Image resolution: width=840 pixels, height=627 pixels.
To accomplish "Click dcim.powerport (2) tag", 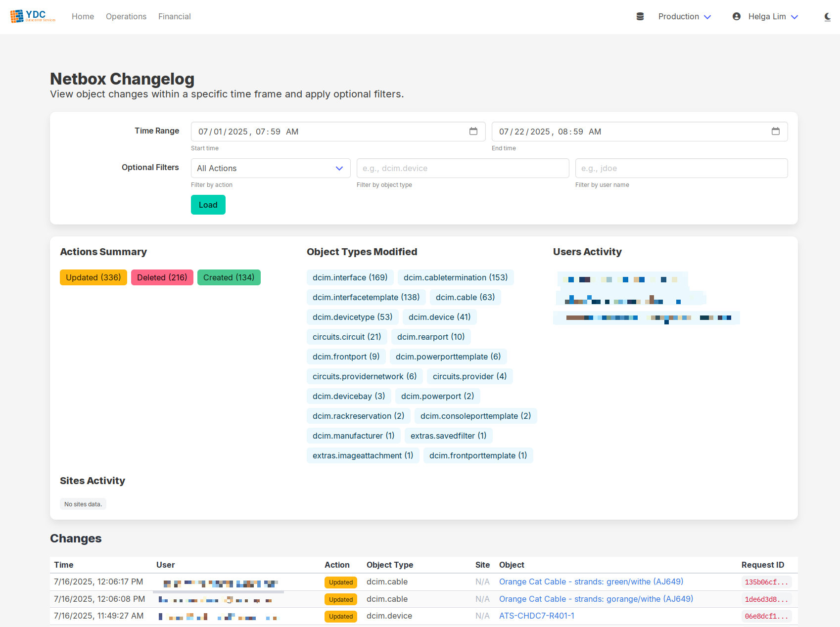I will coord(438,396).
